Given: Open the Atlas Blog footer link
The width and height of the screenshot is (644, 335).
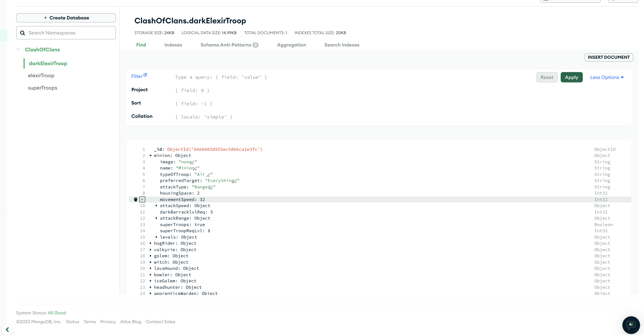Looking at the screenshot, I should click(131, 322).
